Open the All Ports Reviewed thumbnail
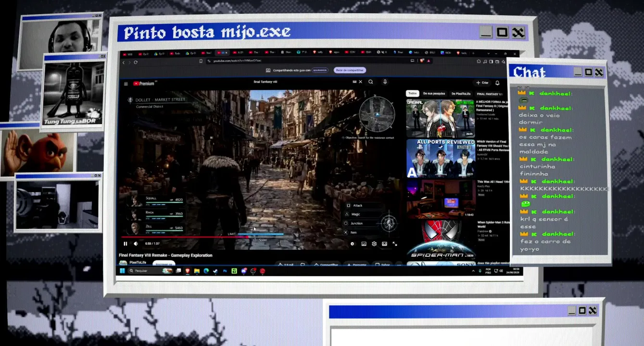The image size is (644, 346). pyautogui.click(x=441, y=158)
